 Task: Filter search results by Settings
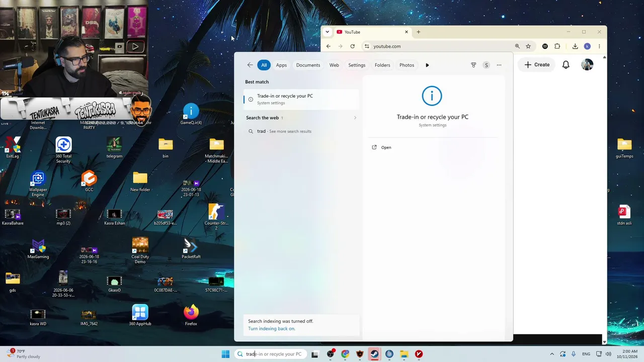357,65
